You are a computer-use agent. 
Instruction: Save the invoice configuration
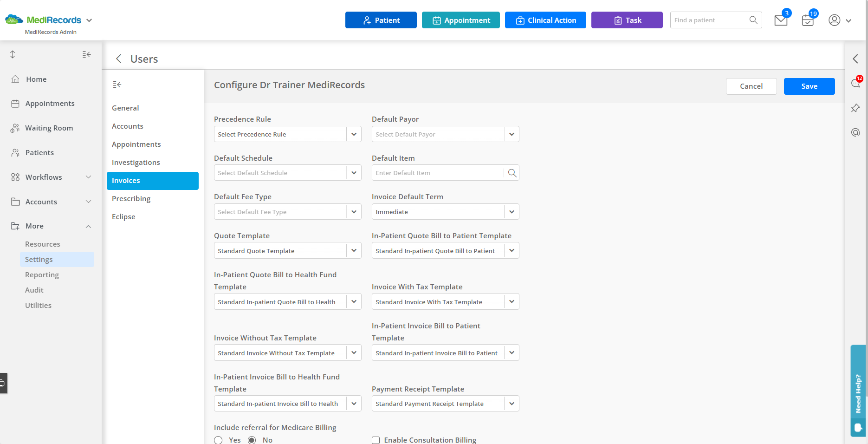(809, 86)
